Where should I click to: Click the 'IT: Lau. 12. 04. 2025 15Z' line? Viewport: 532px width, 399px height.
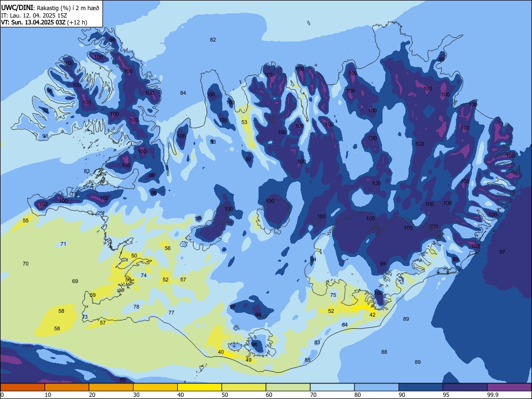(34, 15)
